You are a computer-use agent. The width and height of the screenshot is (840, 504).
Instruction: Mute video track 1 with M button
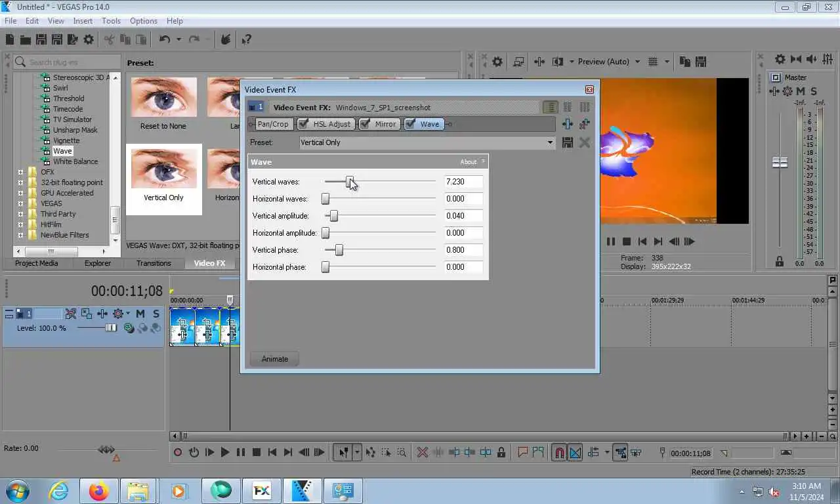pos(140,314)
